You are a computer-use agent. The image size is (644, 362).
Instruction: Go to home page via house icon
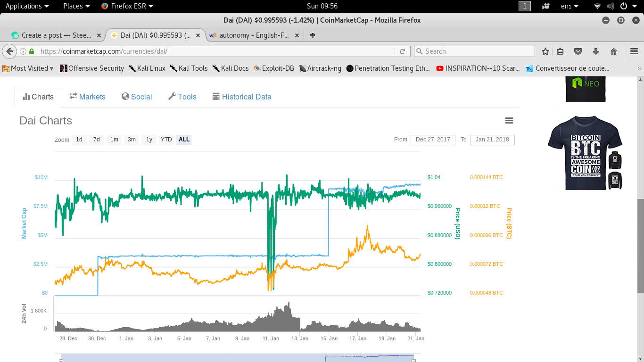click(613, 51)
